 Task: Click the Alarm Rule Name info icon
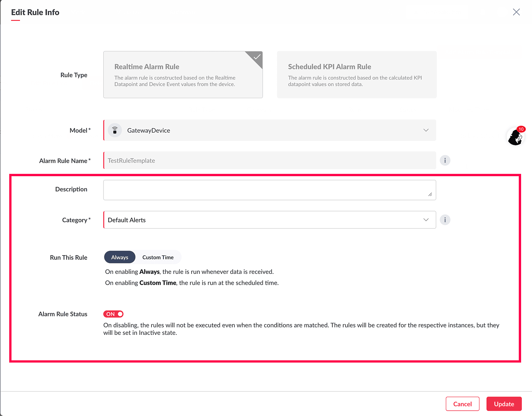point(445,160)
